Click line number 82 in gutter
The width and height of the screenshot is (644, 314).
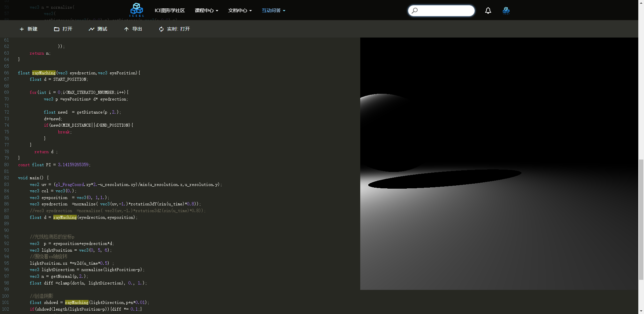[7, 178]
